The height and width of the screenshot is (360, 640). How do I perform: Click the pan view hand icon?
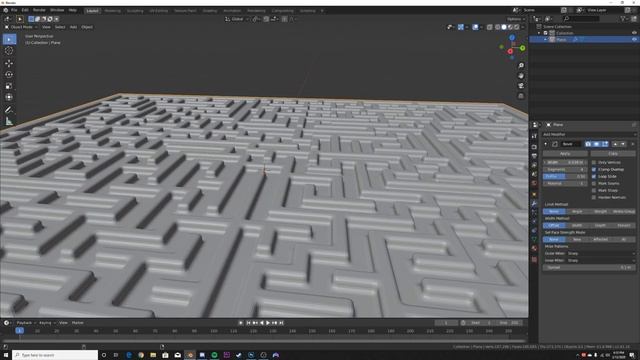point(521,76)
